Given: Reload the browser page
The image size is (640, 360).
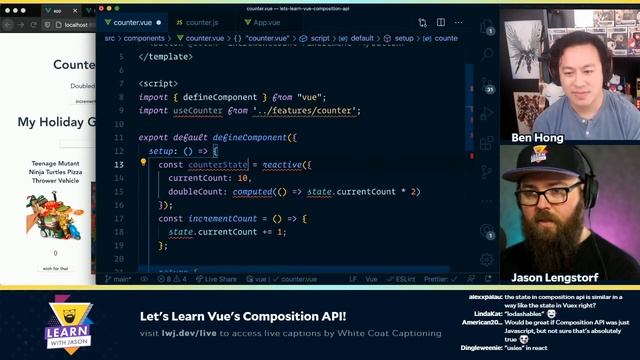Looking at the screenshot, I should [33, 25].
